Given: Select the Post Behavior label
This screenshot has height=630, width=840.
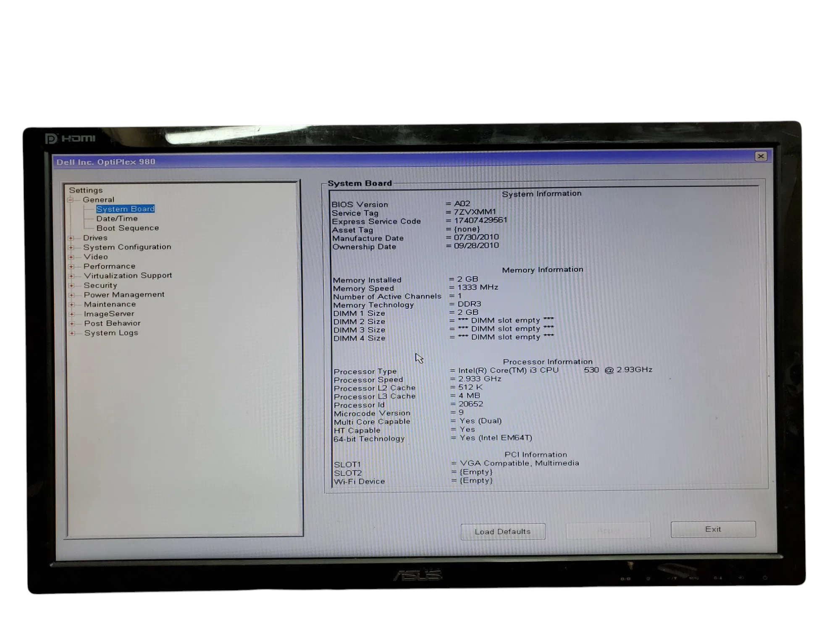Looking at the screenshot, I should [112, 323].
